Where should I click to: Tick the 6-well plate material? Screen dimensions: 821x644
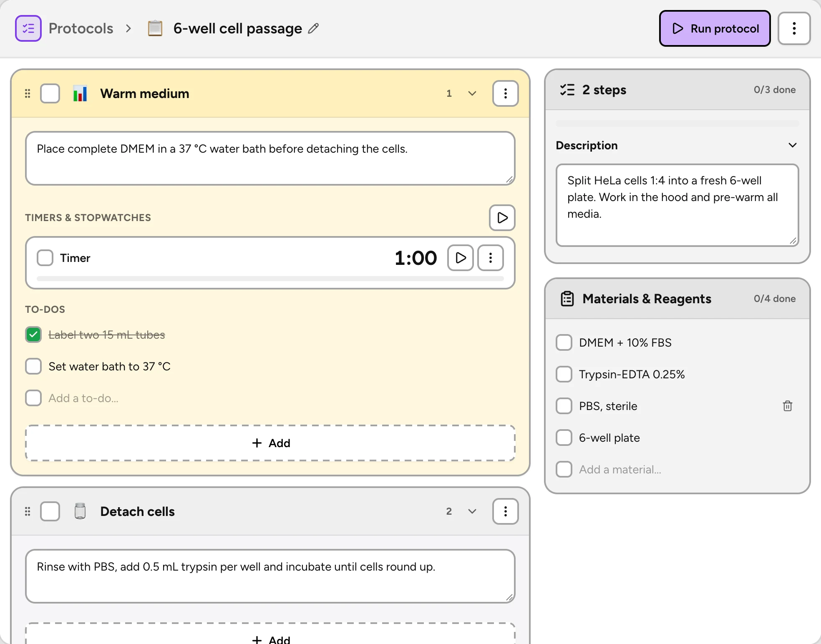click(564, 438)
